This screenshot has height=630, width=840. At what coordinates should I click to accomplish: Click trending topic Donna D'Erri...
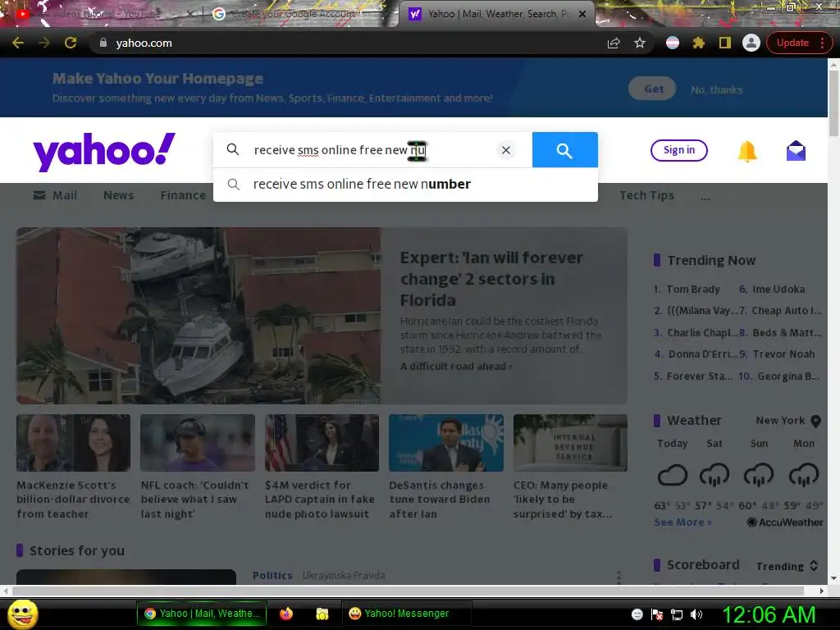(x=703, y=354)
